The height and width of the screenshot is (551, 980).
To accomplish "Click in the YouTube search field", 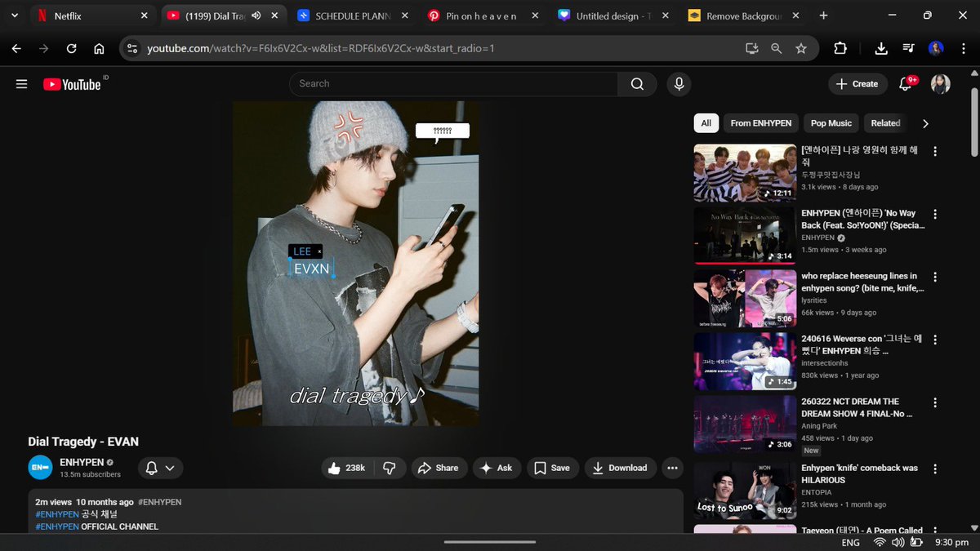I will [453, 84].
